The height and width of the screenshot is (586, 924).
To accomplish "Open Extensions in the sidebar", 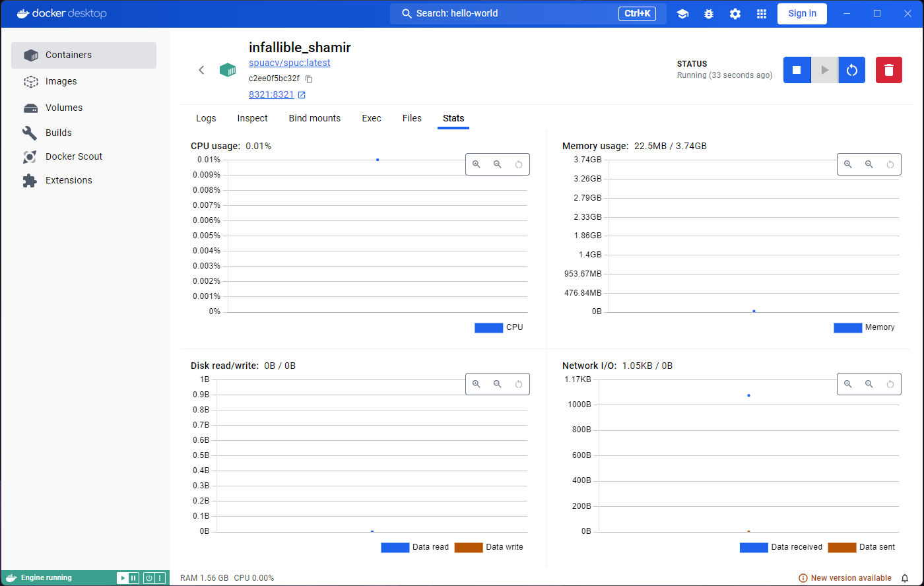I will 84,180.
